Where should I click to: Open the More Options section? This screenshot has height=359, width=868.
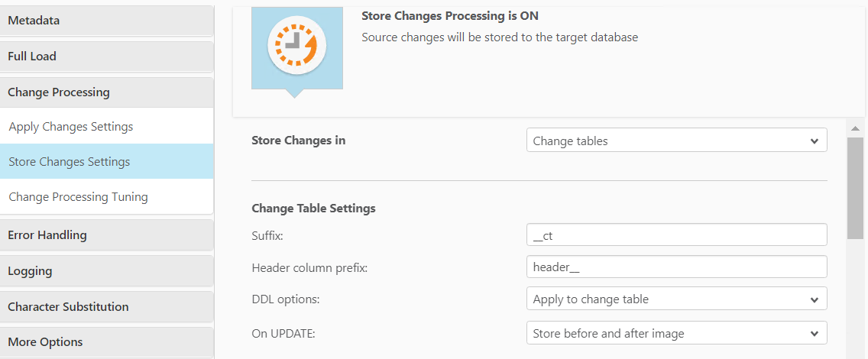point(106,342)
